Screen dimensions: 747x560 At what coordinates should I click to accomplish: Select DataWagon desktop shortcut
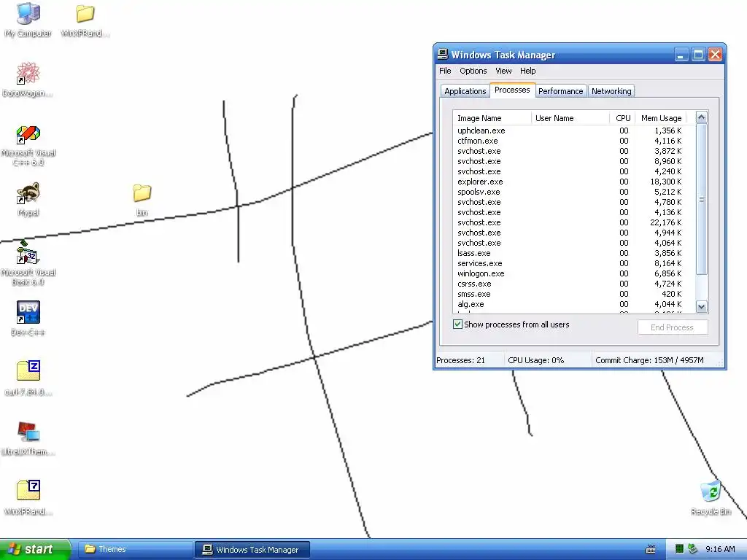click(28, 79)
